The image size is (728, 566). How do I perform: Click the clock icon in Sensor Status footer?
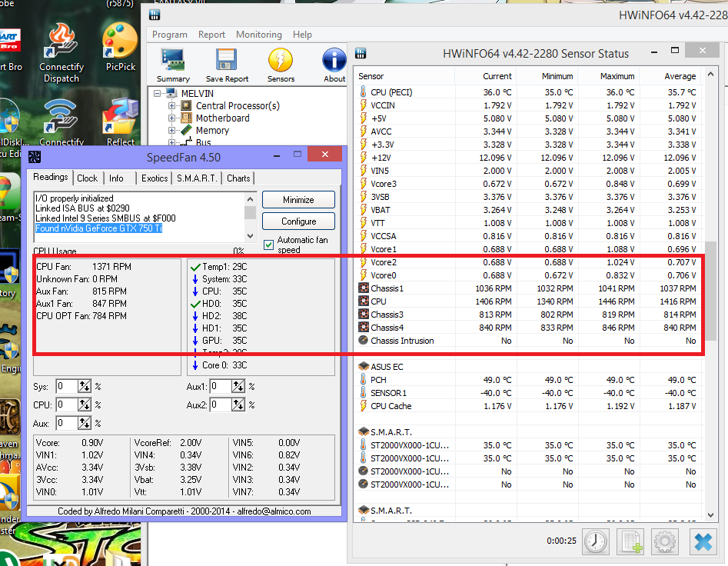595,541
